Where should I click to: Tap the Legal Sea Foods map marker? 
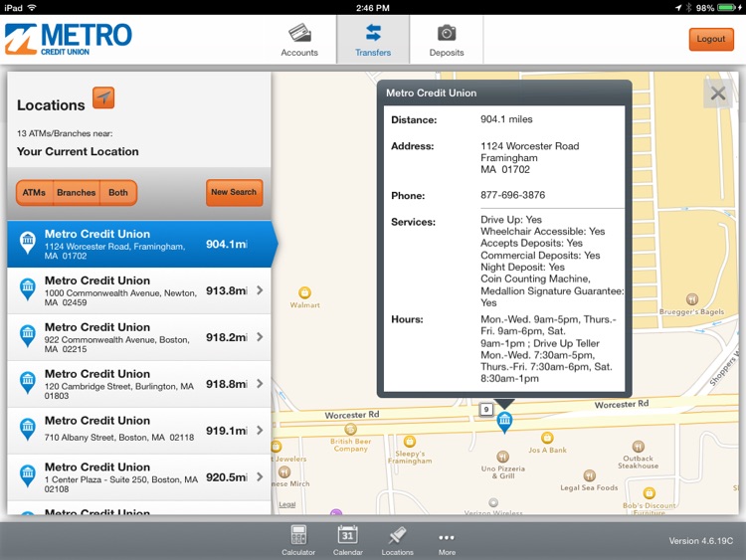click(x=589, y=475)
